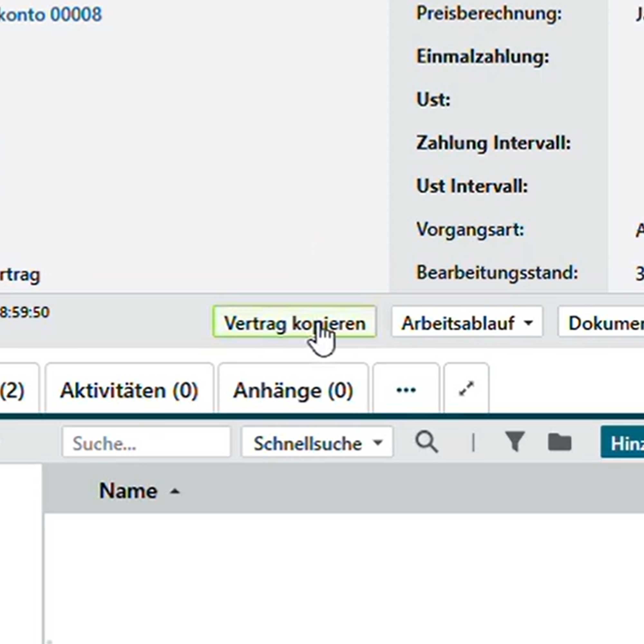The width and height of the screenshot is (644, 644).
Task: Open the konto 00008 link
Action: (50, 14)
